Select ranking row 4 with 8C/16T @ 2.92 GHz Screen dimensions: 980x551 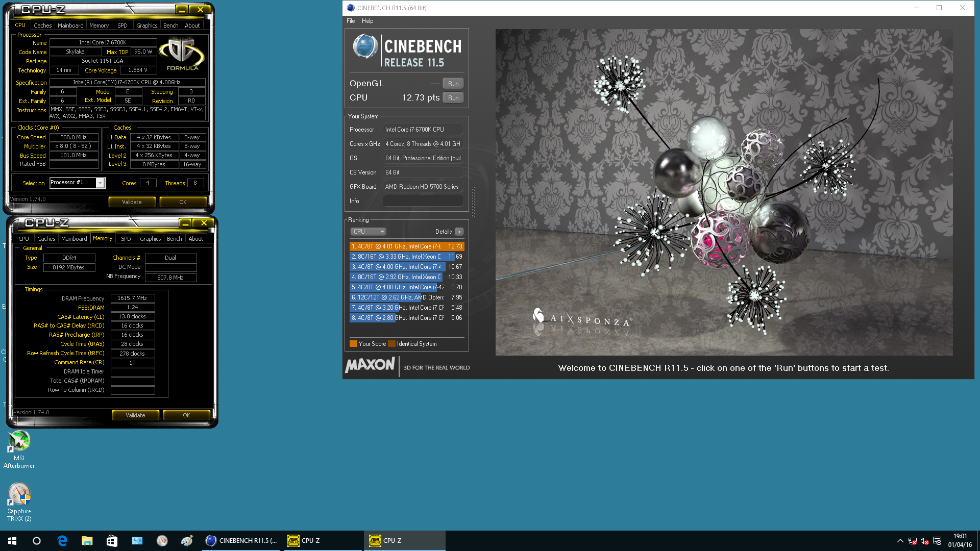pyautogui.click(x=407, y=277)
